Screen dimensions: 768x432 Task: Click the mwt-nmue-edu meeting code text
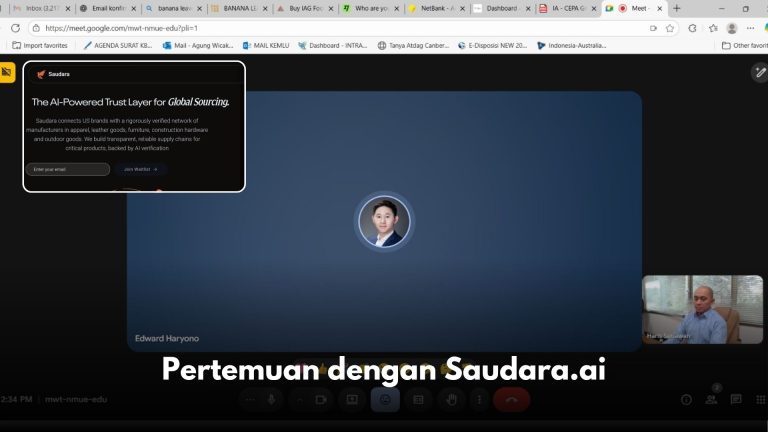(x=76, y=399)
